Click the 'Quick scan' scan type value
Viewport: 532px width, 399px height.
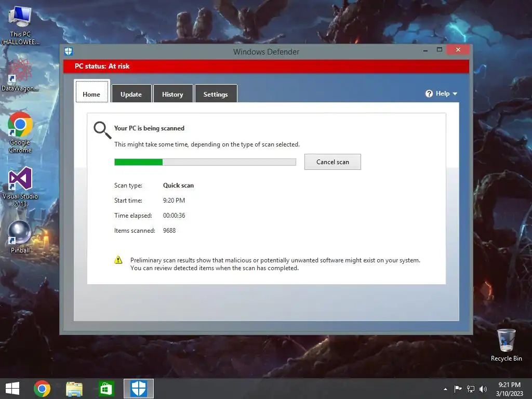point(179,185)
